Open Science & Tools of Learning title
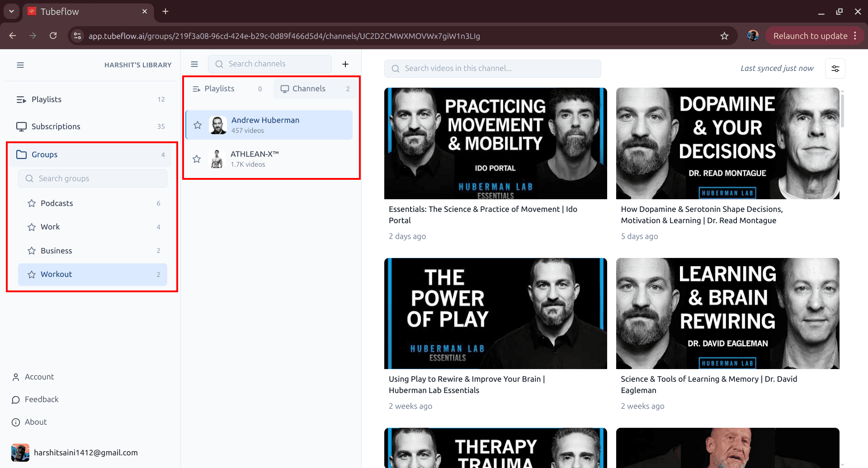The image size is (868, 468). coord(709,385)
